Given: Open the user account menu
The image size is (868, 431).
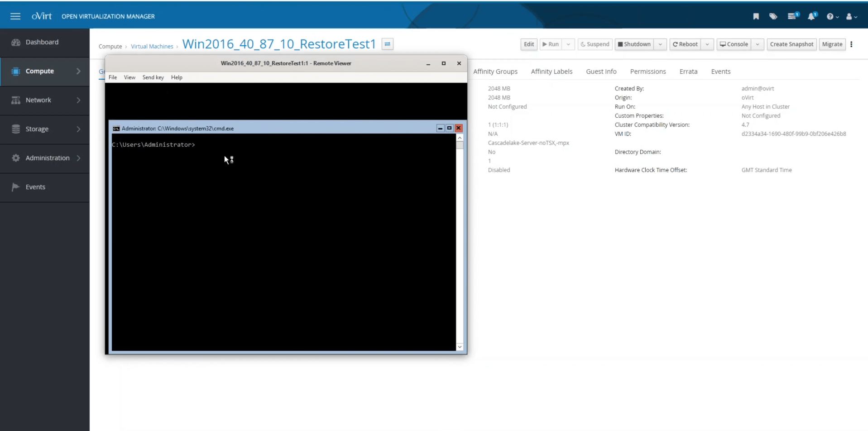Looking at the screenshot, I should pos(852,17).
